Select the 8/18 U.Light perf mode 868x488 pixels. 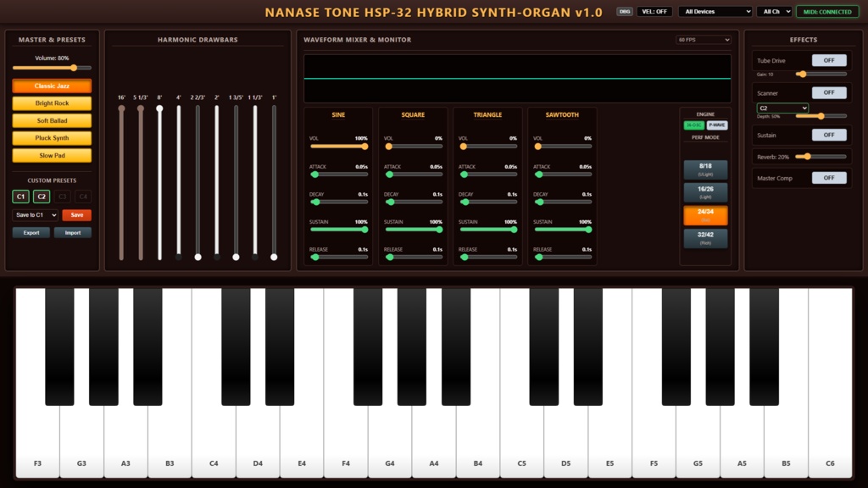(x=705, y=169)
